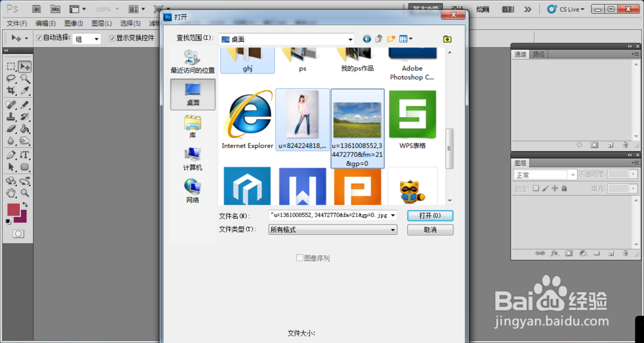Switch to the 路径 tab

(x=538, y=54)
